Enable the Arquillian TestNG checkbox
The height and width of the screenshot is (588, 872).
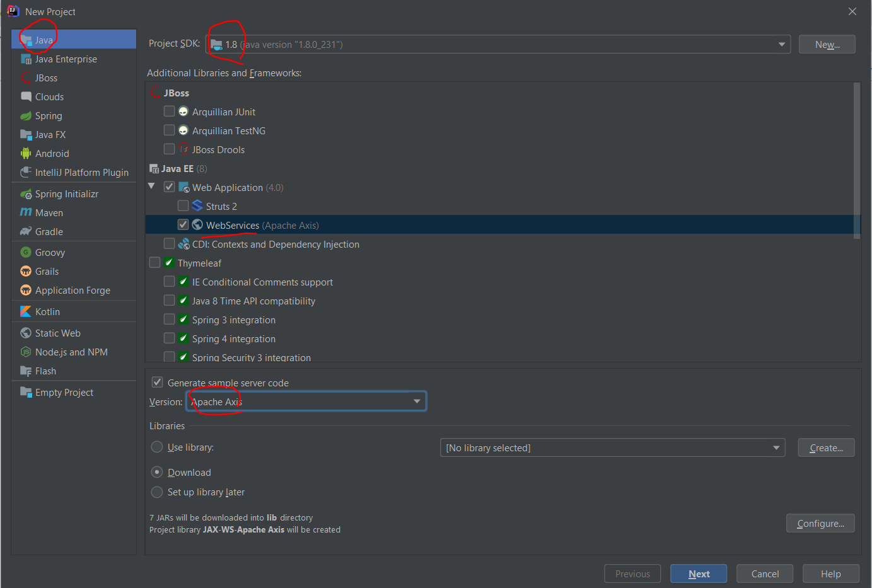coord(169,130)
